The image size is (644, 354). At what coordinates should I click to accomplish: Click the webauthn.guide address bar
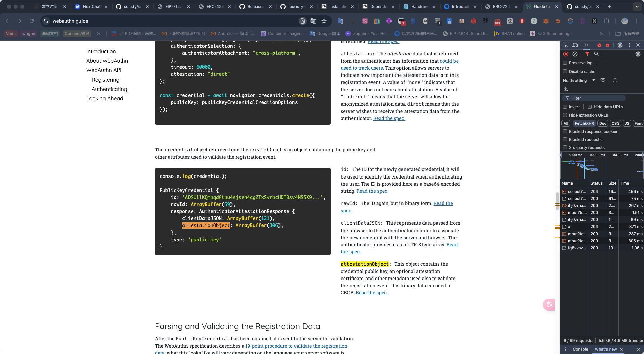click(174, 21)
